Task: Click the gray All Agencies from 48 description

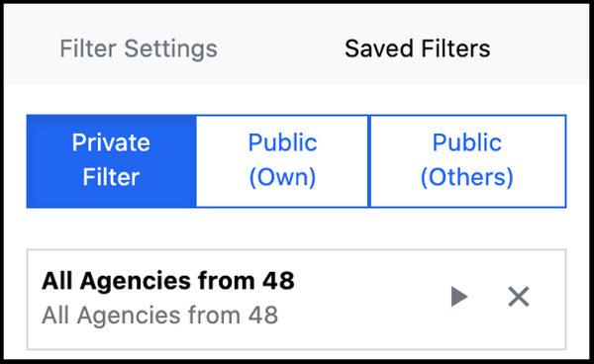Action: [159, 316]
